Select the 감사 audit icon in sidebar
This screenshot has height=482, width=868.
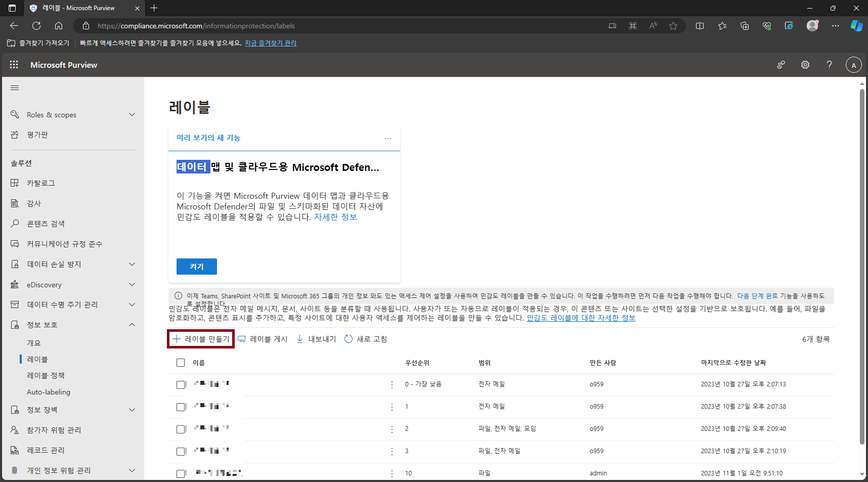coord(16,203)
